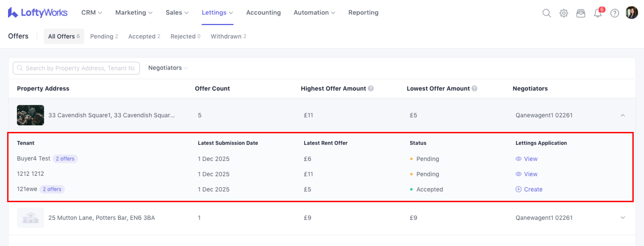Click the property address search field

pos(80,68)
